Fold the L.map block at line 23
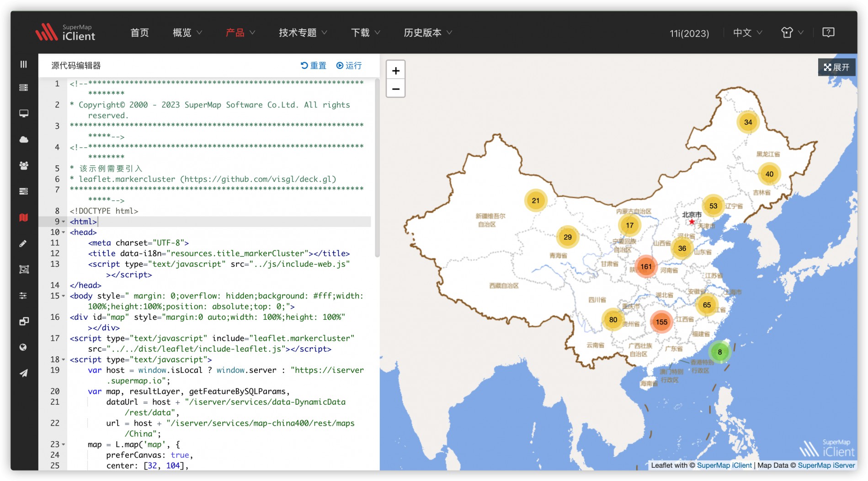The height and width of the screenshot is (481, 868). click(64, 444)
